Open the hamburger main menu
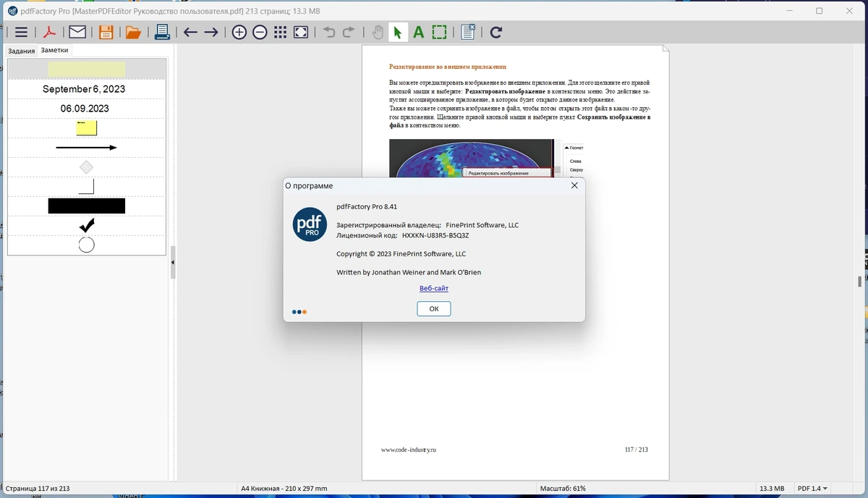This screenshot has width=868, height=498. click(x=21, y=32)
